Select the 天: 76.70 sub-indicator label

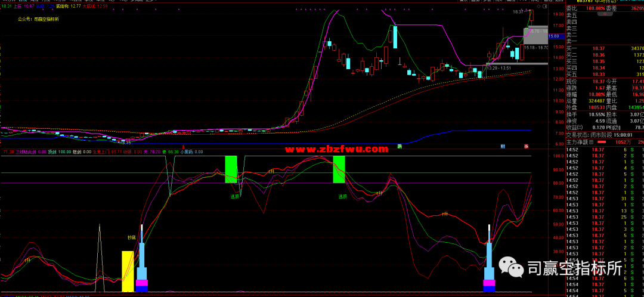pyautogui.click(x=151, y=151)
